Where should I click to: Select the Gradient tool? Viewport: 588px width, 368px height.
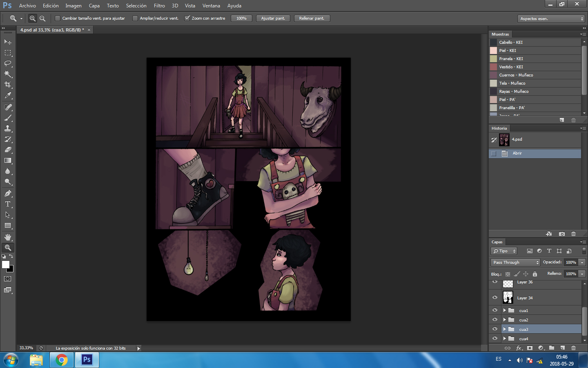point(8,160)
